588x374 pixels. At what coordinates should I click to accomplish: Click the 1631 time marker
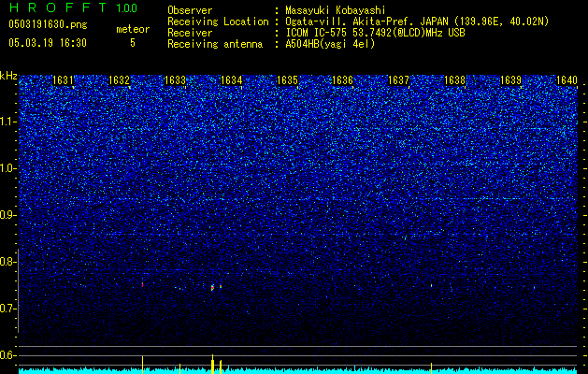[63, 80]
